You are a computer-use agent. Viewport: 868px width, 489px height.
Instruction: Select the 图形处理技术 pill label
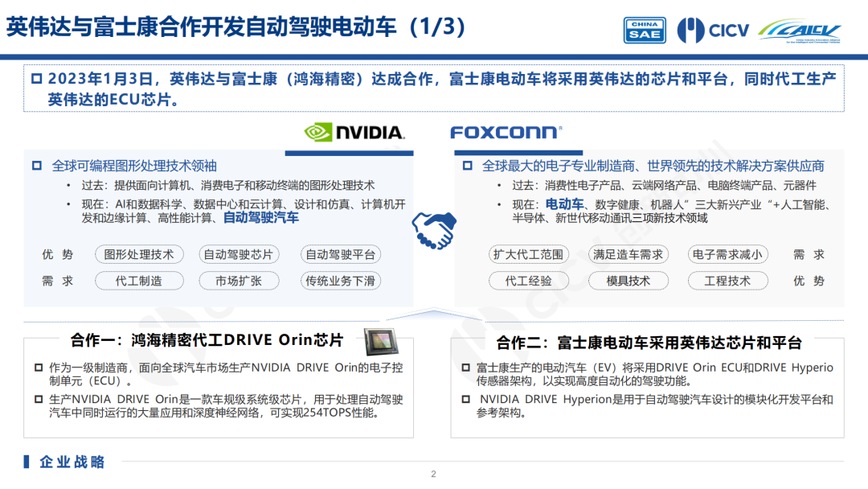139,255
